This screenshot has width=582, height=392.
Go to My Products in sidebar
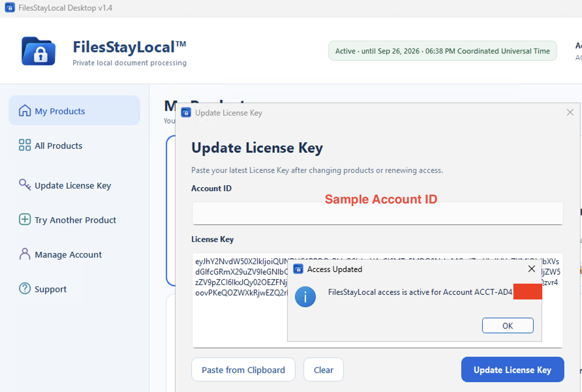click(x=74, y=111)
